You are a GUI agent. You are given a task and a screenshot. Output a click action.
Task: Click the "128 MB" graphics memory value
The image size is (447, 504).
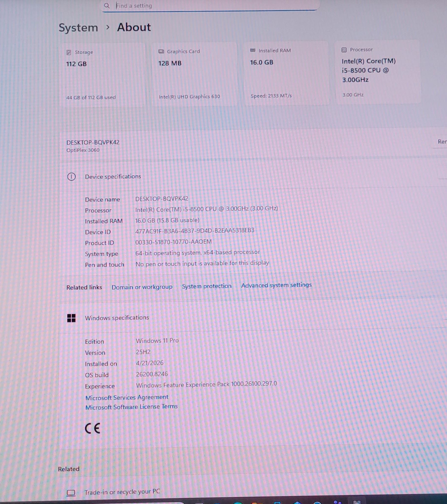point(170,63)
